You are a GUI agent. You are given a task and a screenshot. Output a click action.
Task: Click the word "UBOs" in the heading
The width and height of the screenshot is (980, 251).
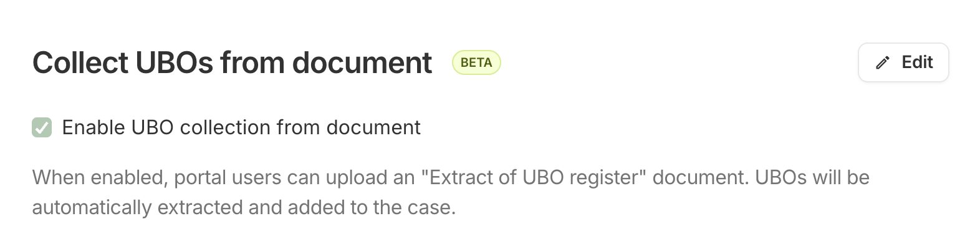pos(174,62)
